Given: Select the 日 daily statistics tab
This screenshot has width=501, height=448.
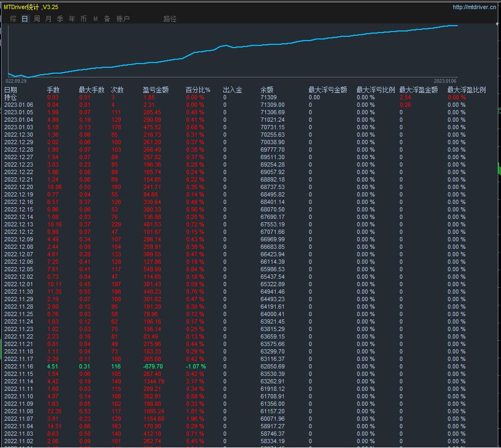Looking at the screenshot, I should (25, 19).
